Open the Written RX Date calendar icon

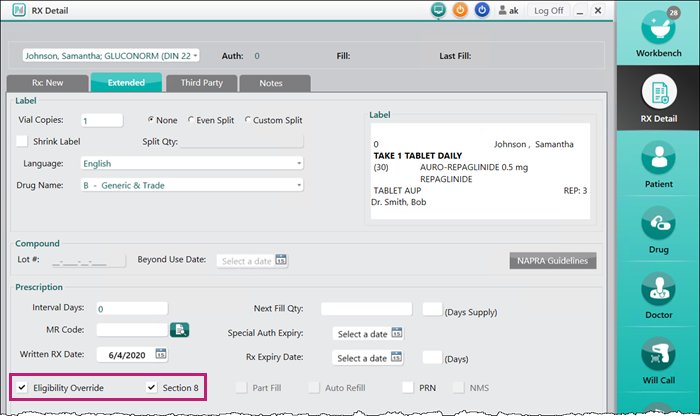pos(161,354)
